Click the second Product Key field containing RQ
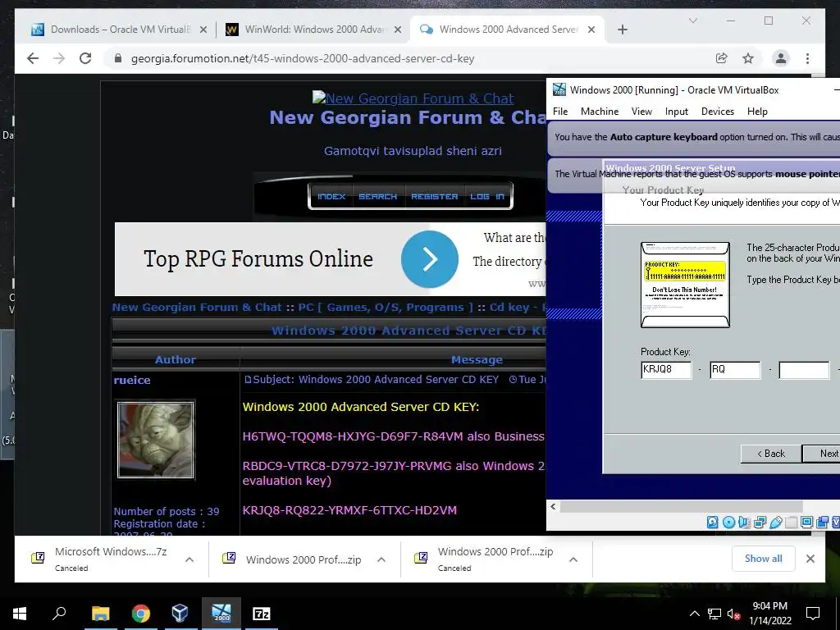840x630 pixels. coord(735,370)
